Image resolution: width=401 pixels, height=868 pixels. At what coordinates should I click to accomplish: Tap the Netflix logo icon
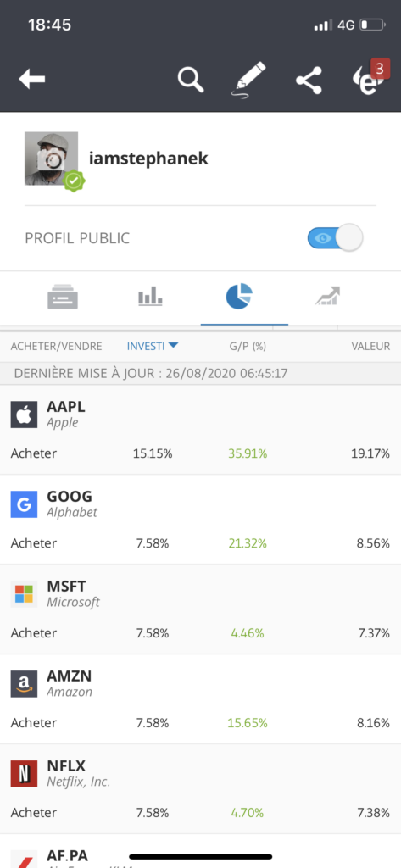tap(24, 773)
